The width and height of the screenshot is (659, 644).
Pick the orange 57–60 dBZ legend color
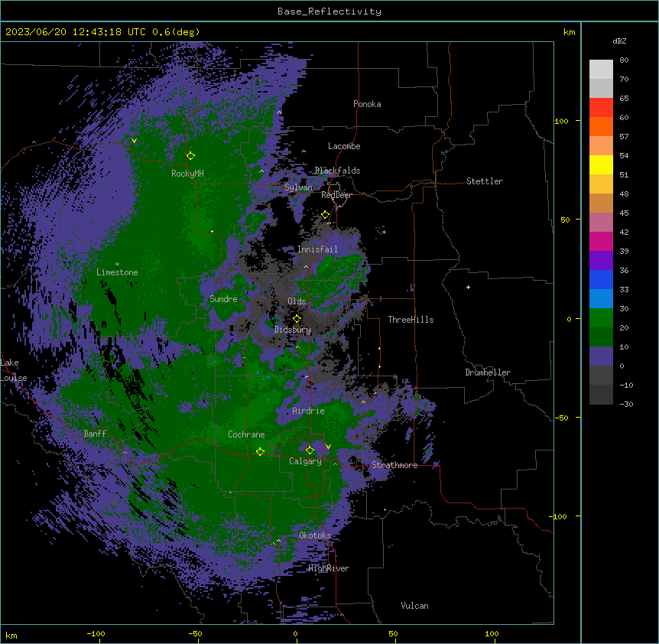point(601,126)
